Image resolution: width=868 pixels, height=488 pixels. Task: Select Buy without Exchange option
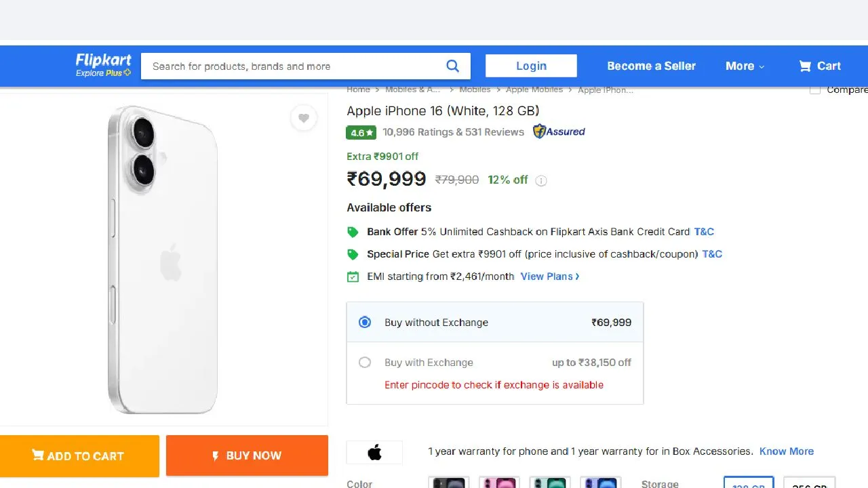[x=364, y=322]
